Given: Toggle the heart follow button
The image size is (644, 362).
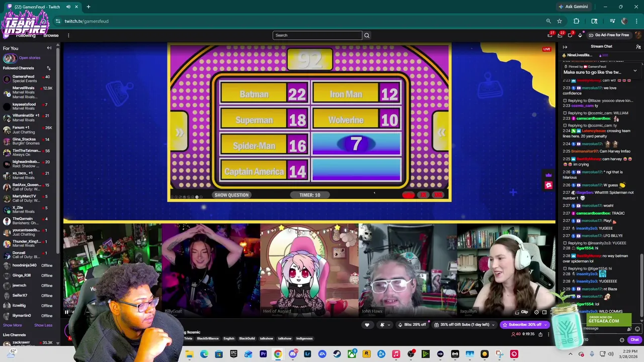Looking at the screenshot, I should [x=367, y=325].
